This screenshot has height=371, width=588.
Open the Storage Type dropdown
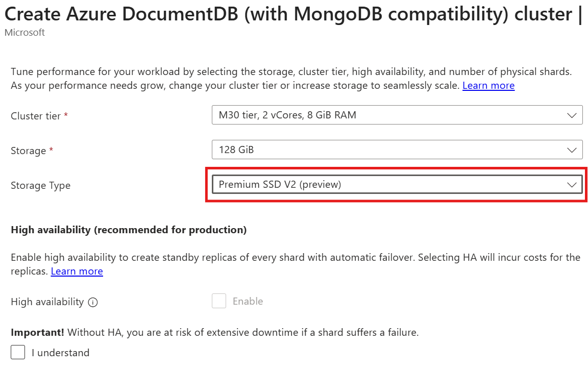pyautogui.click(x=398, y=185)
